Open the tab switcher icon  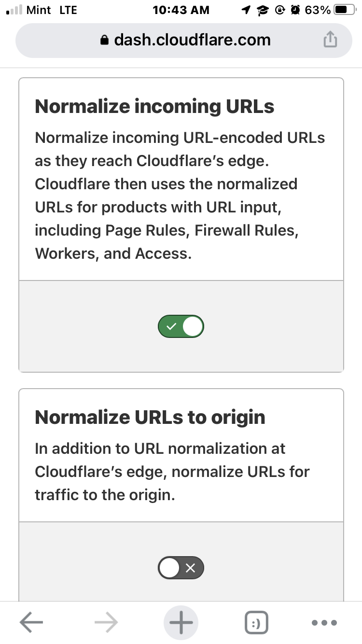(x=256, y=622)
